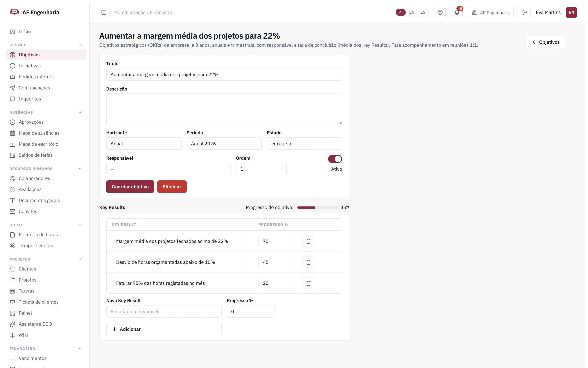
Task: Switch language to EN
Action: pyautogui.click(x=412, y=12)
